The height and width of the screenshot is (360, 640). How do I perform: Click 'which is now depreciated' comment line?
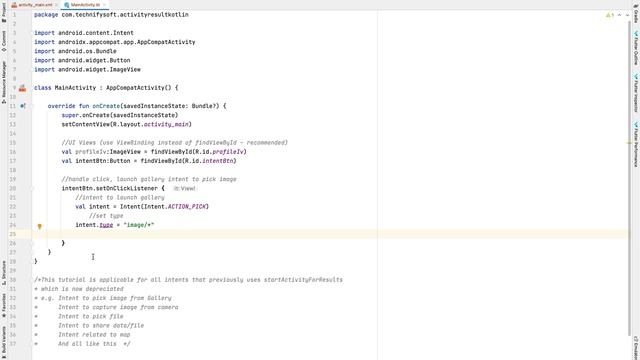pyautogui.click(x=82, y=289)
